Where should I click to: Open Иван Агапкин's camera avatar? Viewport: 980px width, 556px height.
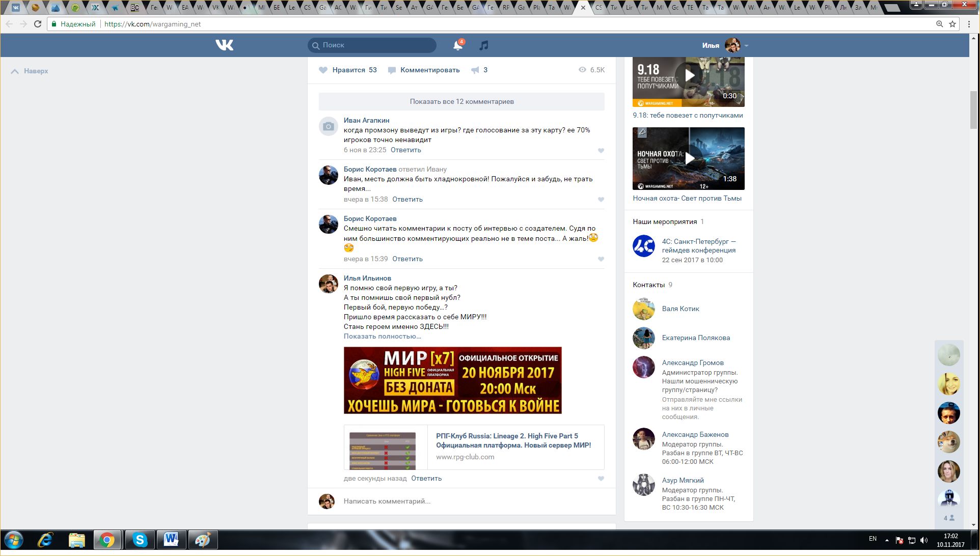tap(329, 126)
